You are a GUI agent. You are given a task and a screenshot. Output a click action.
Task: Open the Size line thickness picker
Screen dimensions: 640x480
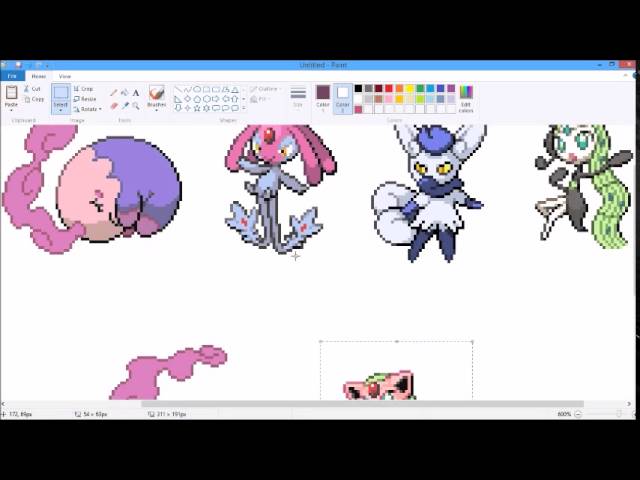tap(298, 97)
